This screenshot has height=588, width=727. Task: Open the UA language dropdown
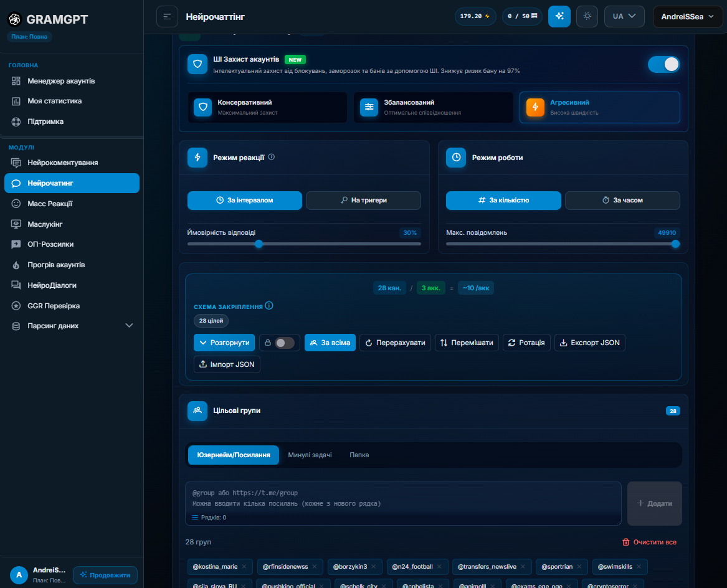point(624,17)
